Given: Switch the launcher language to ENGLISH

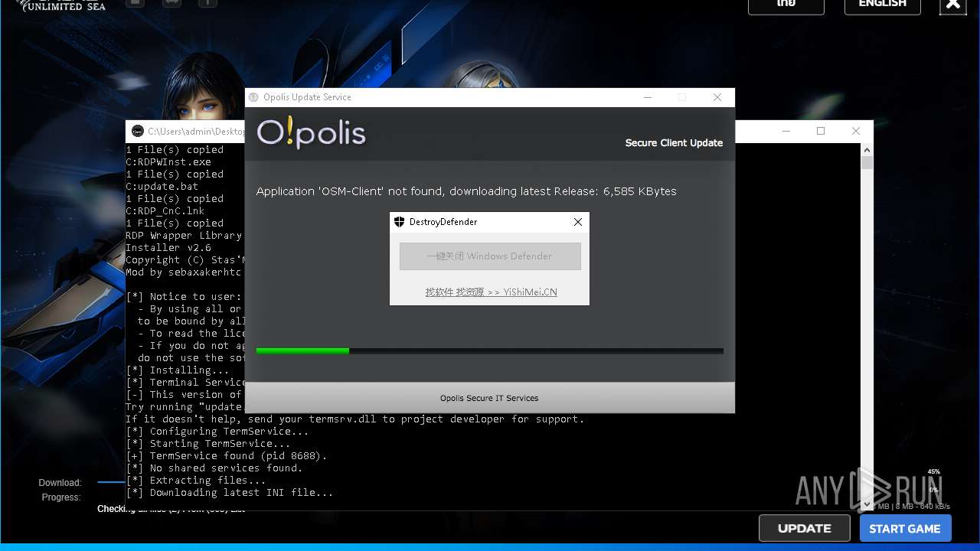Looking at the screenshot, I should point(883,5).
